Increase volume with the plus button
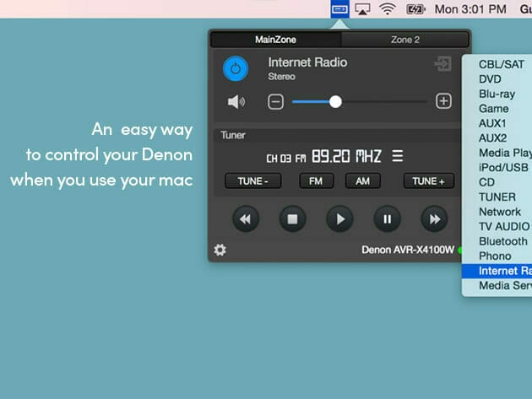 pos(443,102)
